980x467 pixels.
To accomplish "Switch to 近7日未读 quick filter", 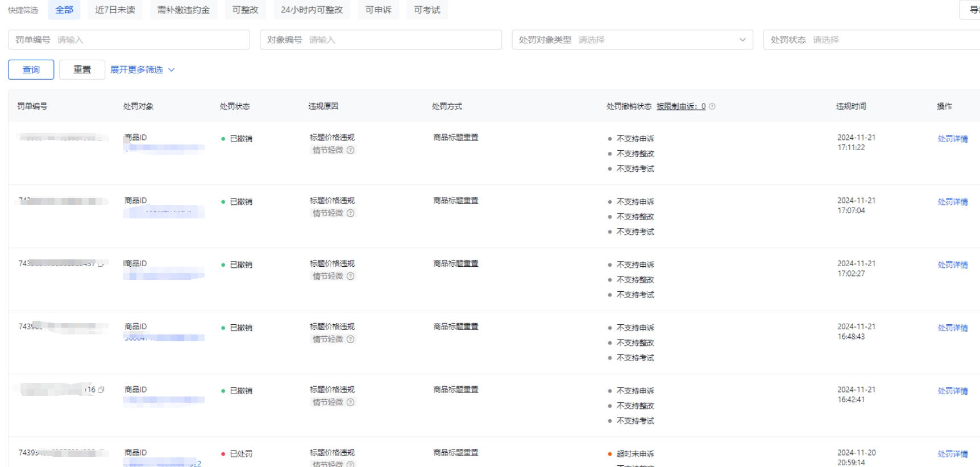I will click(115, 10).
